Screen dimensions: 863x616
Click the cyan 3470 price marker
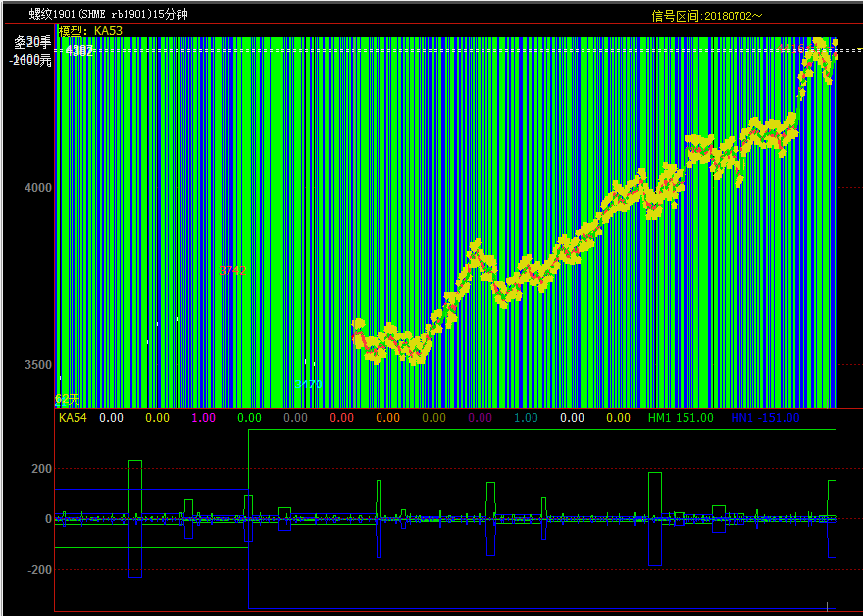point(310,384)
